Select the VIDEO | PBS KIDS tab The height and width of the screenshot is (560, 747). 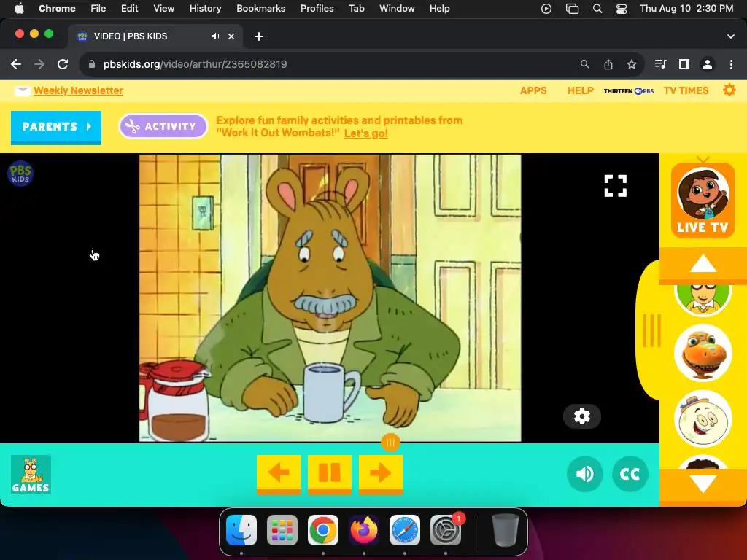click(x=155, y=36)
